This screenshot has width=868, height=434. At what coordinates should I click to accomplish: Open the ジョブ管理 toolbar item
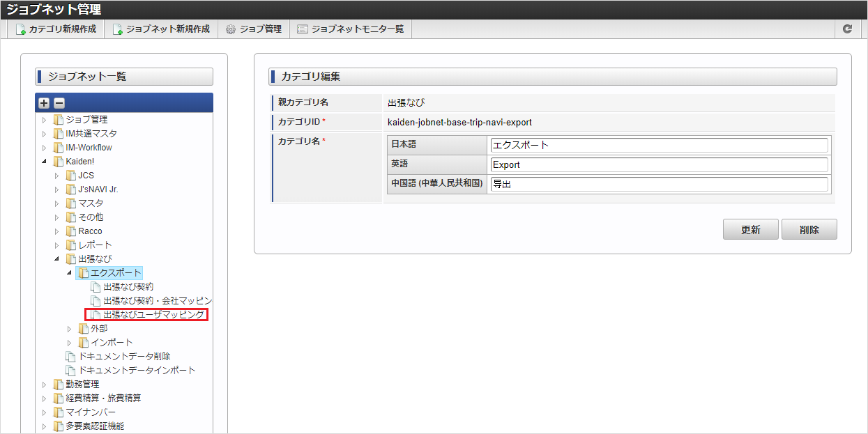(x=253, y=29)
